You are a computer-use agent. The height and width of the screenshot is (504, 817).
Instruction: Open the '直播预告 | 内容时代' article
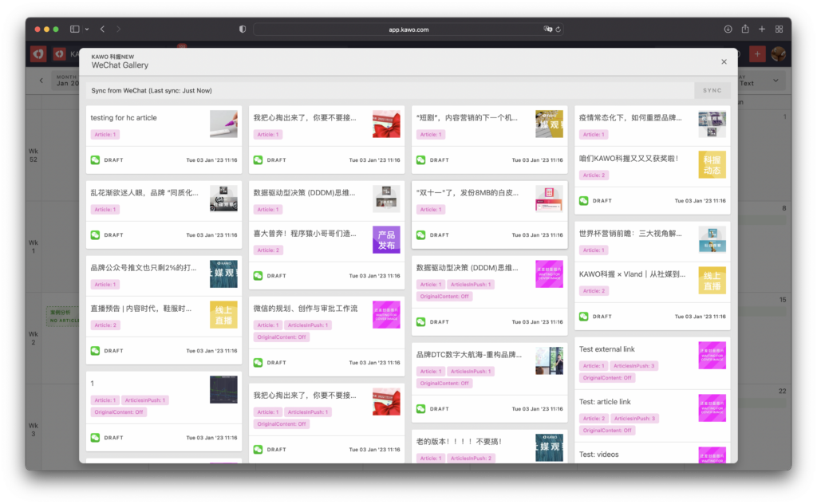pyautogui.click(x=140, y=309)
